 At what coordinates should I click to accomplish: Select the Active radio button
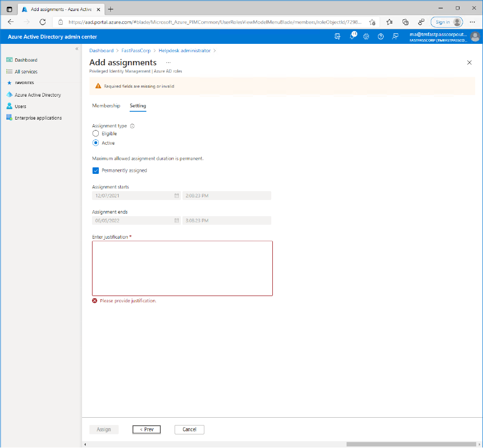(96, 143)
